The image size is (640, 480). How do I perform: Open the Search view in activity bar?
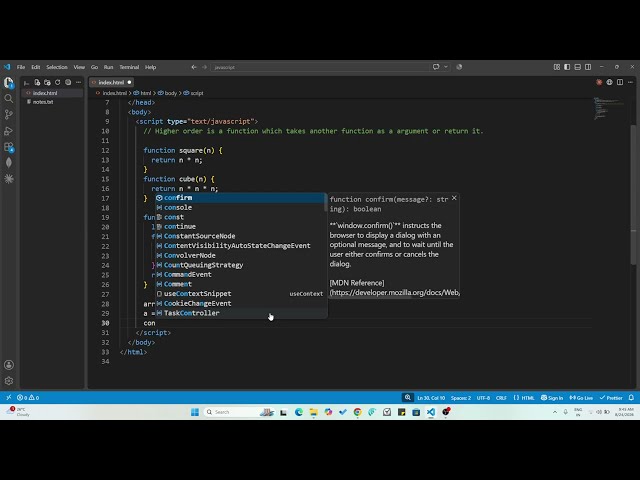click(x=9, y=98)
